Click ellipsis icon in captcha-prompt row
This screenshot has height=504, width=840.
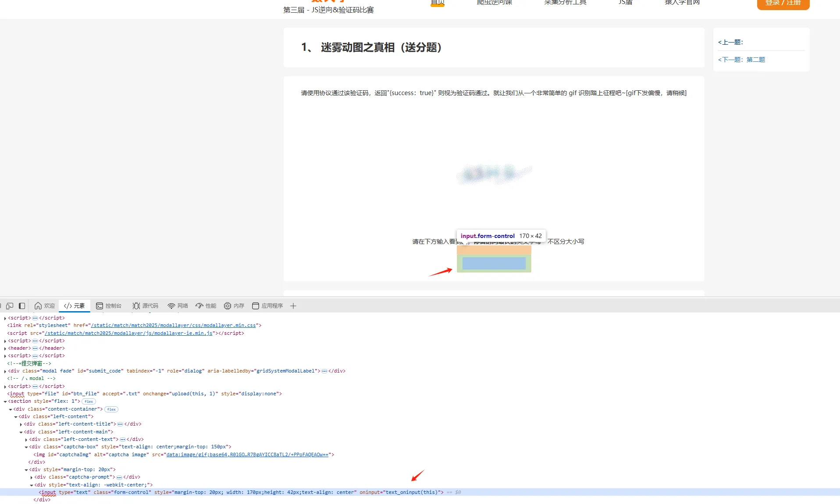click(x=119, y=477)
